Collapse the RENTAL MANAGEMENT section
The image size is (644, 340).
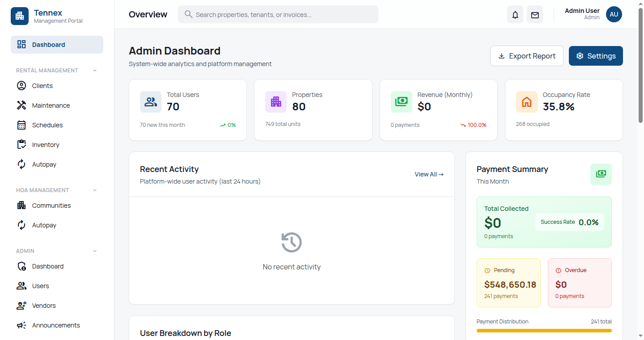click(x=94, y=70)
